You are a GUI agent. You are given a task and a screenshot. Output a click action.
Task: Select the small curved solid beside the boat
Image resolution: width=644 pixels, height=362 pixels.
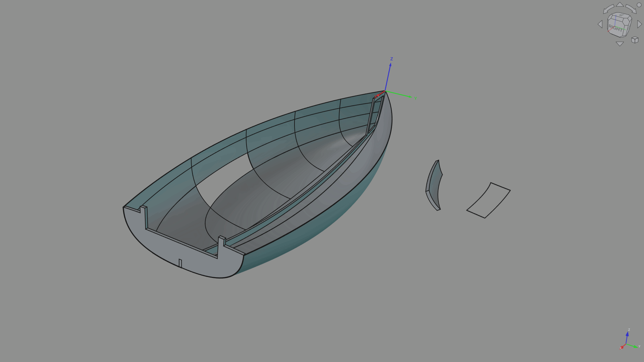tap(433, 185)
